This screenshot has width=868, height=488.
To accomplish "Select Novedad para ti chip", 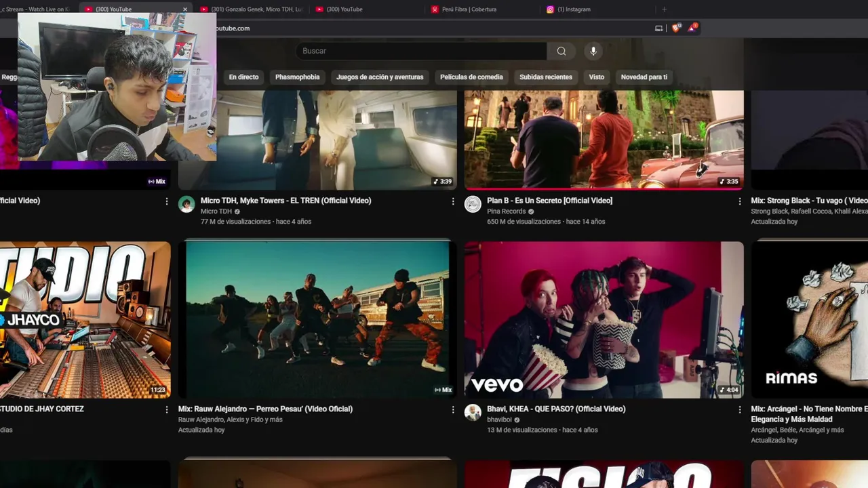I will pos(644,77).
